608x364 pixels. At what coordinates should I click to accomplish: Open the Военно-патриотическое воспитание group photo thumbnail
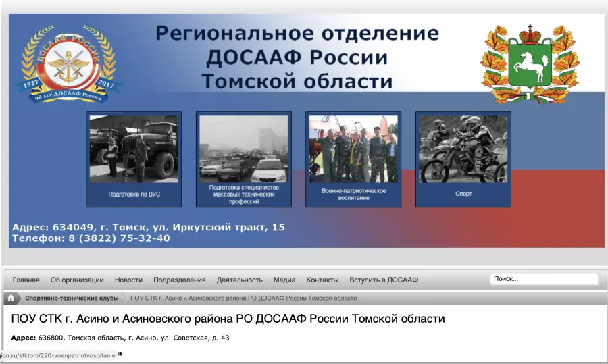(x=353, y=149)
